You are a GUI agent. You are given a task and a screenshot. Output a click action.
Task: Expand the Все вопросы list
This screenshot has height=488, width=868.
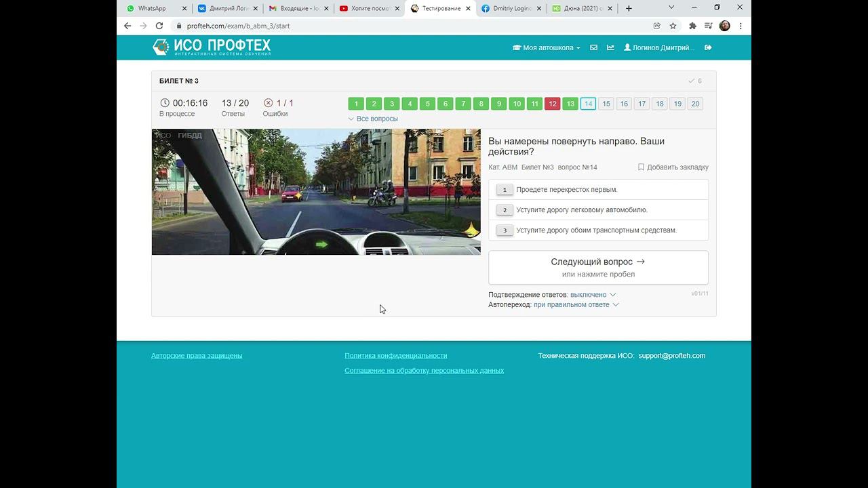pyautogui.click(x=373, y=119)
